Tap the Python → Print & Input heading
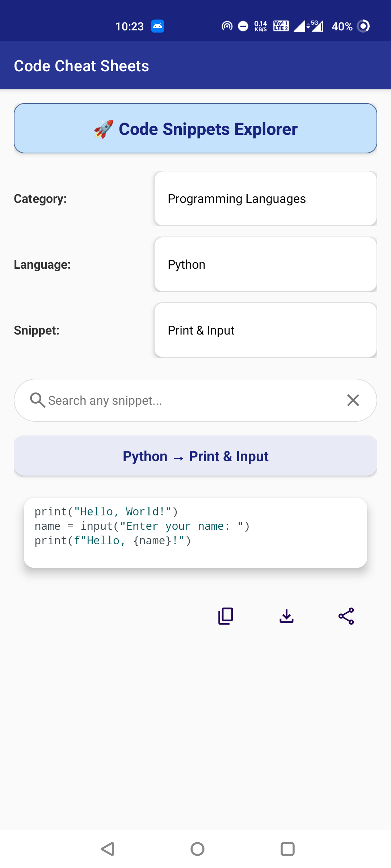391x868 pixels. (x=195, y=456)
